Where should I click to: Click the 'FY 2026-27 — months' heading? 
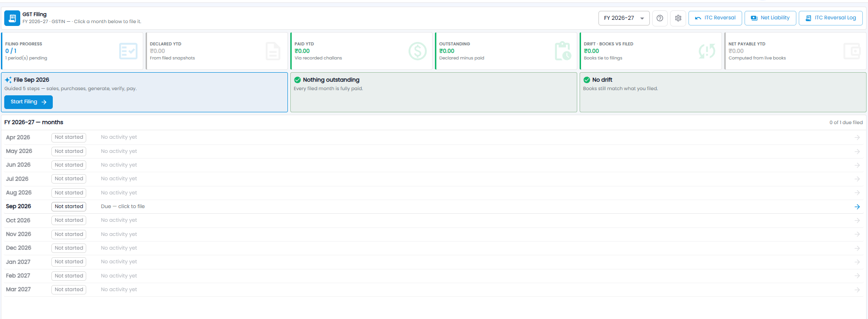tap(34, 122)
